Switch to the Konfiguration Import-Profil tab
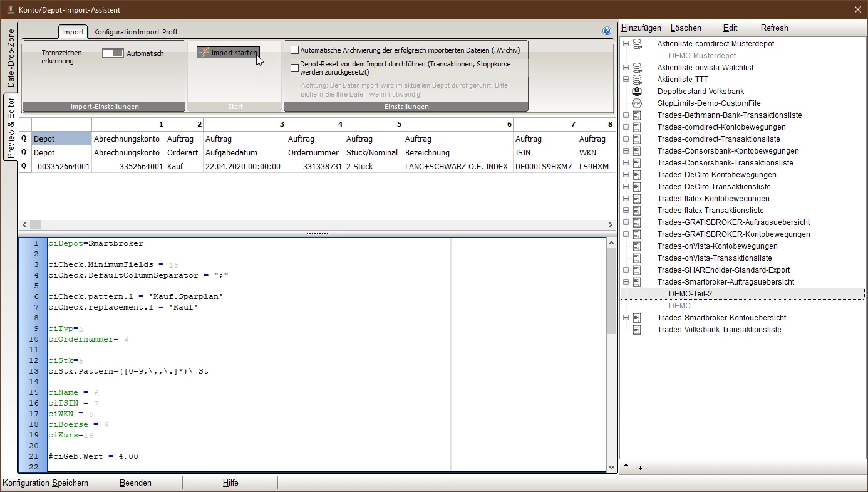This screenshot has width=868, height=492. [135, 32]
